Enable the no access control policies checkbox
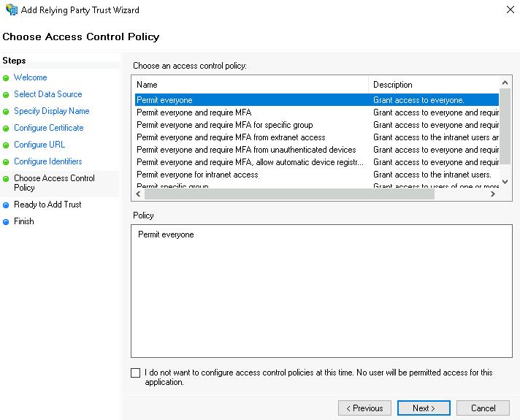The image size is (520, 420). [x=135, y=373]
